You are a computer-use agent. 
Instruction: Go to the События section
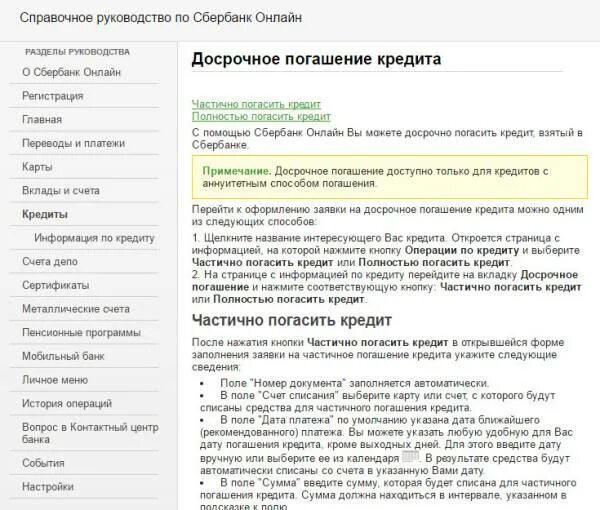43,463
